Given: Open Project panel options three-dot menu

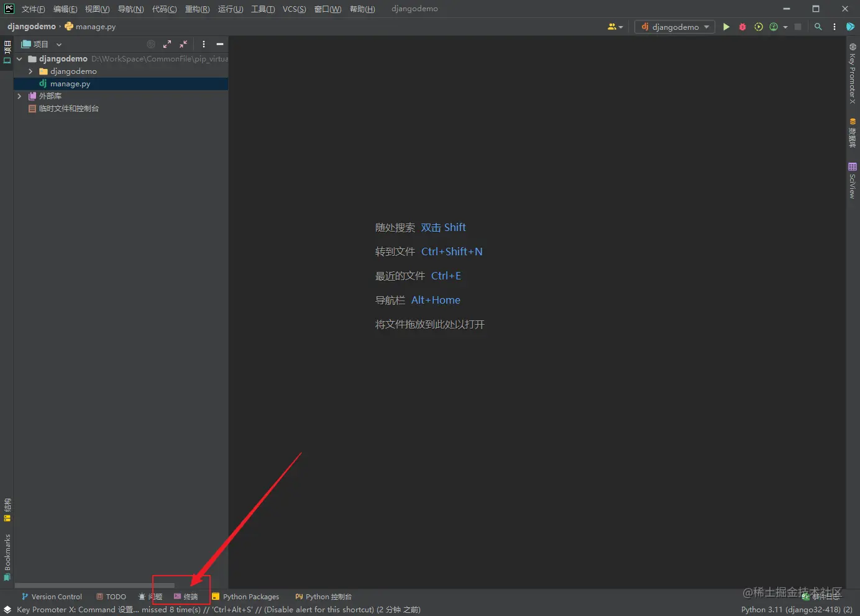Looking at the screenshot, I should click(203, 44).
